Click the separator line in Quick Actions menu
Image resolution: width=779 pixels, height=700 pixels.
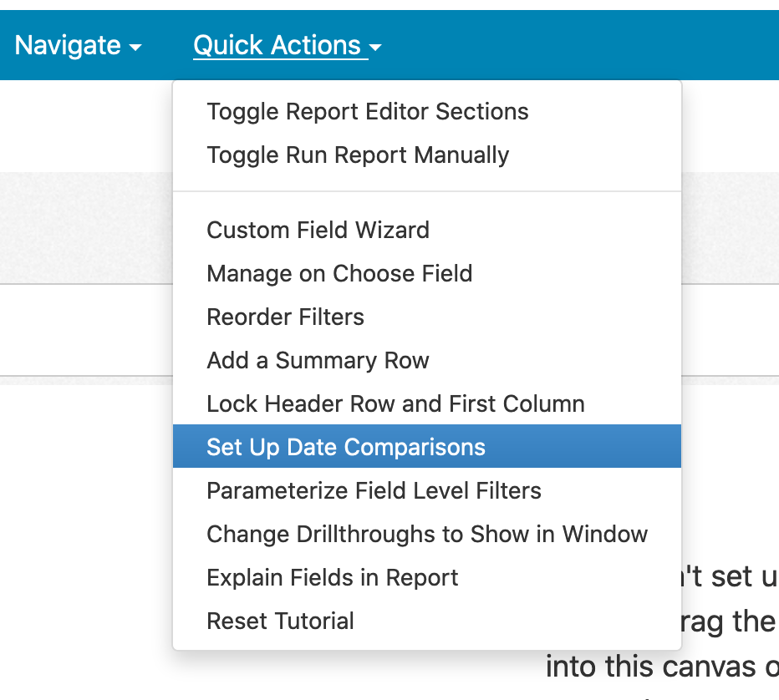(426, 192)
